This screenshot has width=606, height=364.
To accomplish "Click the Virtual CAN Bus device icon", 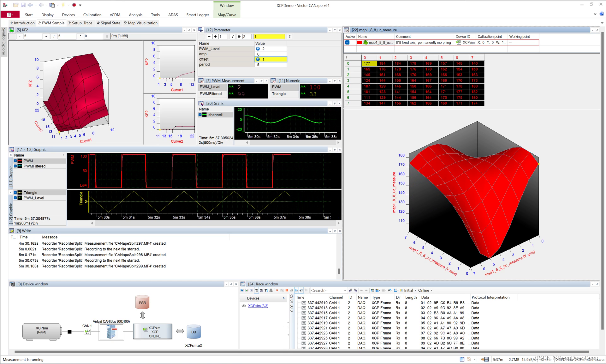I will [x=111, y=332].
